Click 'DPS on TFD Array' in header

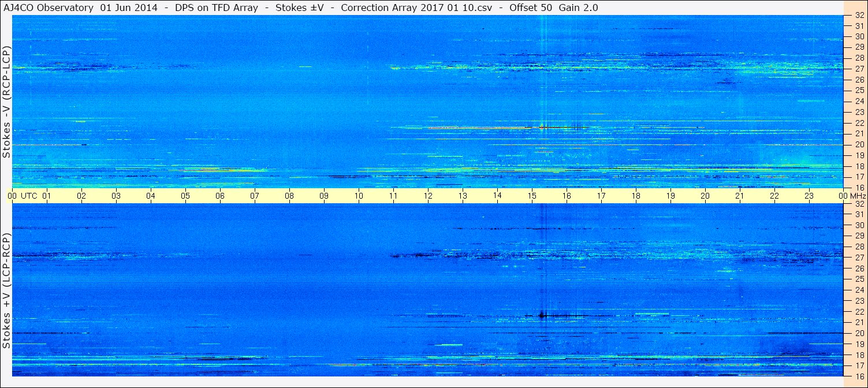[x=216, y=8]
